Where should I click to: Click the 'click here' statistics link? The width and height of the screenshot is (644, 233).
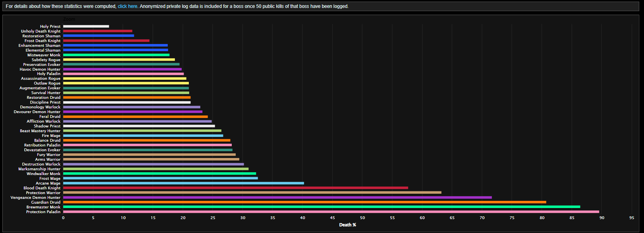pos(127,6)
